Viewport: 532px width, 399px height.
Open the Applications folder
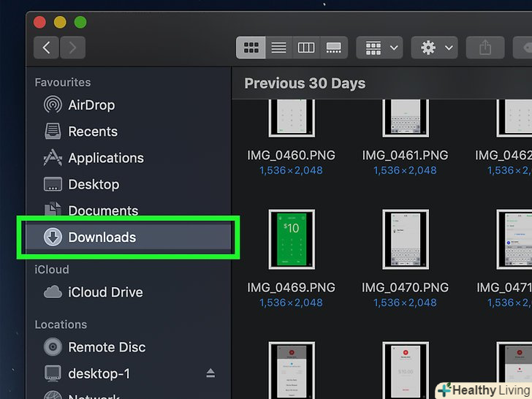[105, 158]
